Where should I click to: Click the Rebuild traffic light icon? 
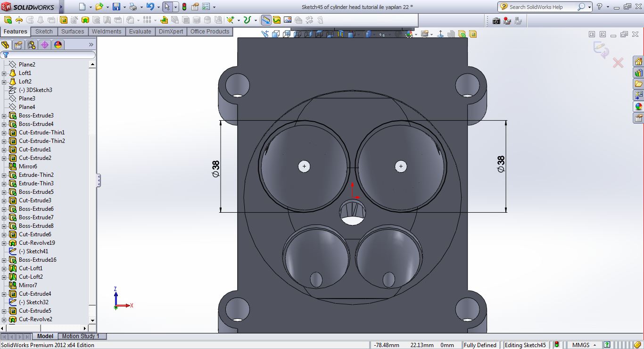click(x=184, y=7)
